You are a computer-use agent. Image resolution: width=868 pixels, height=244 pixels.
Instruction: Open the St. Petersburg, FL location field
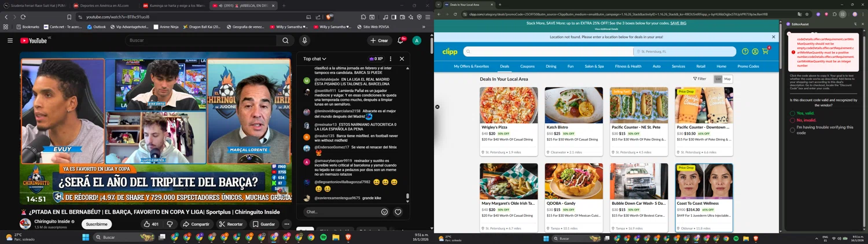685,51
